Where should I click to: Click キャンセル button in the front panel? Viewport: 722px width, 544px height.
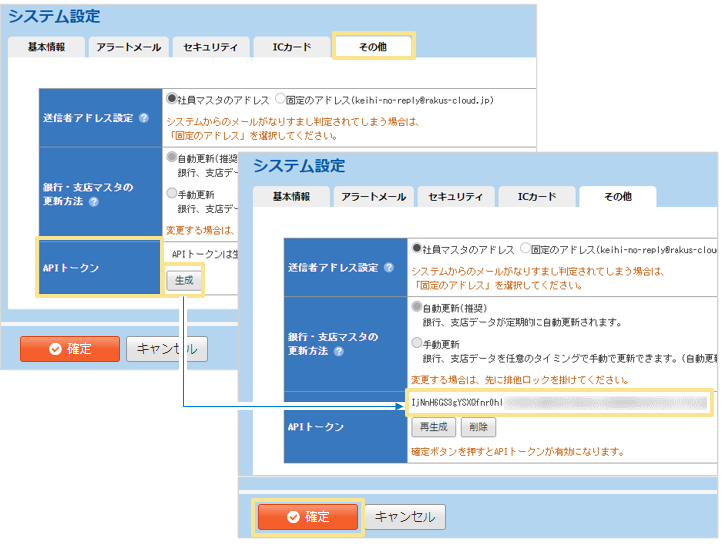click(x=405, y=517)
